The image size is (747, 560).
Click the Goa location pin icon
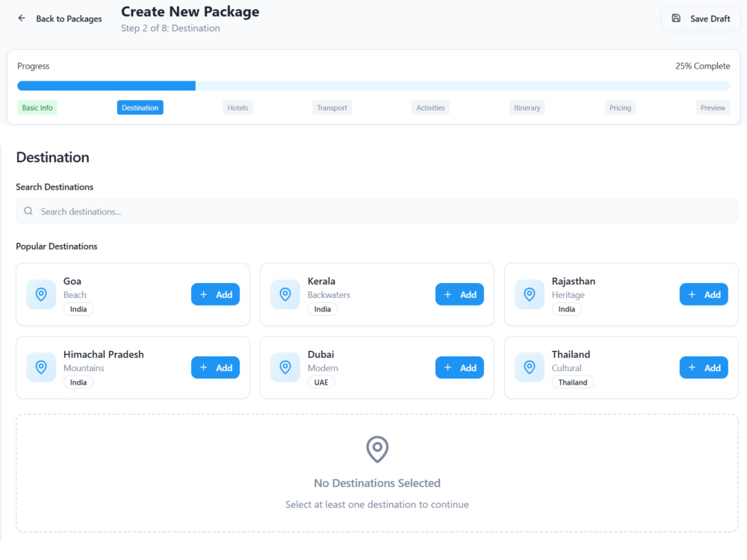41,294
